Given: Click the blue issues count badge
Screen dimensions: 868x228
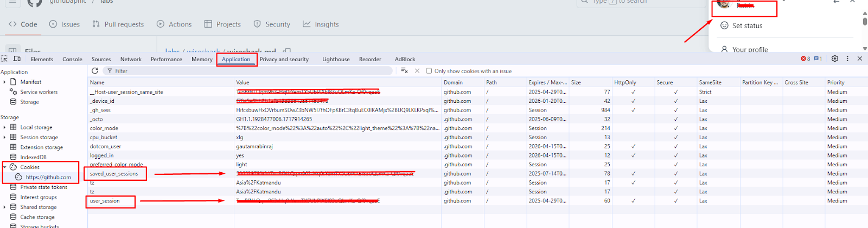Looking at the screenshot, I should pos(818,58).
